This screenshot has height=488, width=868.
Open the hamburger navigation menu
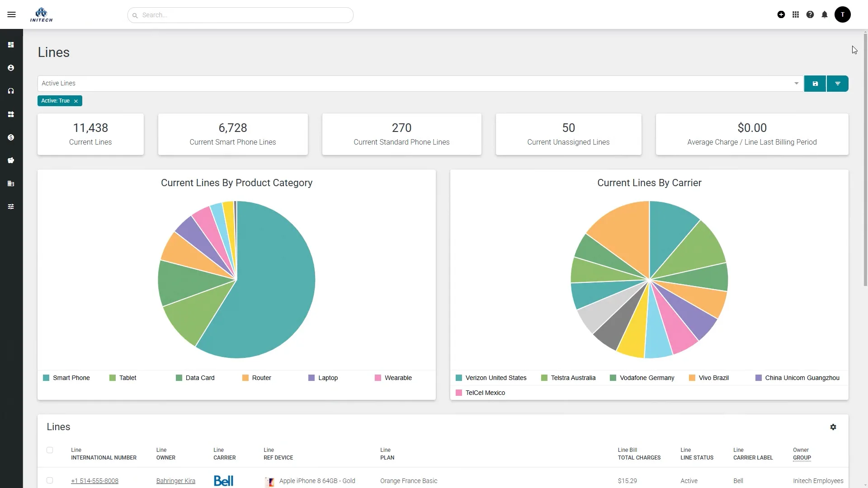11,15
